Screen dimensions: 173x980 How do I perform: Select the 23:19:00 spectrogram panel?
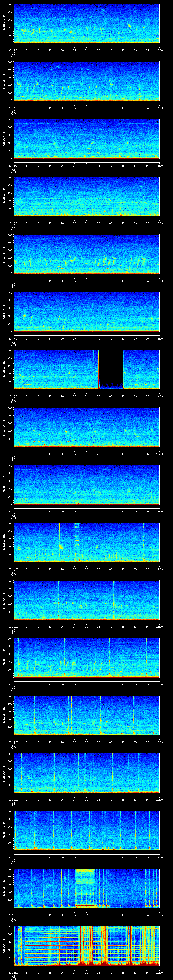(86, 426)
